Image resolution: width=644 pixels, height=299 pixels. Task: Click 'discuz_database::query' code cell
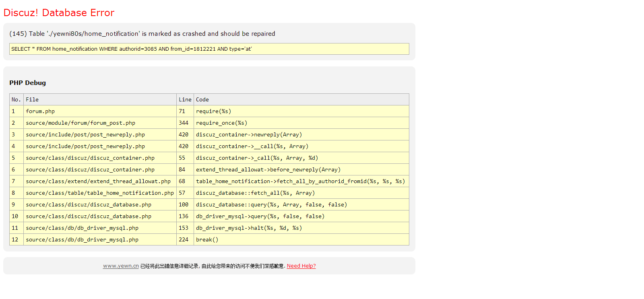tap(301, 204)
